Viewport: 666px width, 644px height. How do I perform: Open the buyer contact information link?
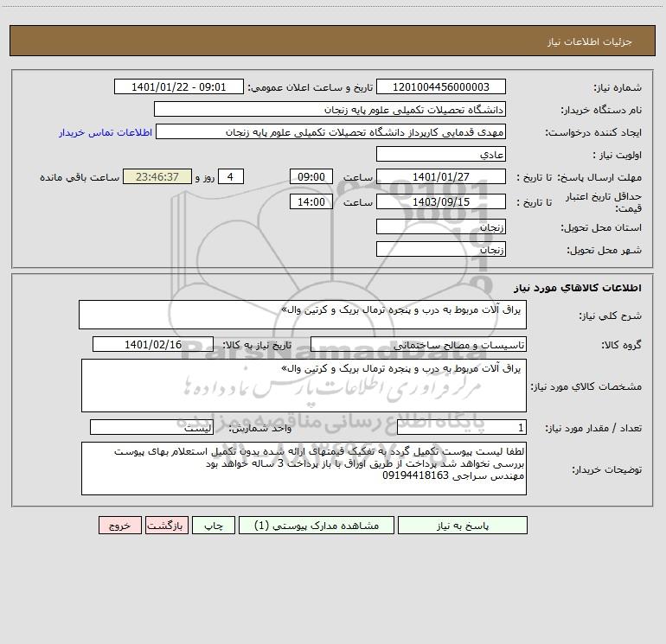click(x=106, y=132)
